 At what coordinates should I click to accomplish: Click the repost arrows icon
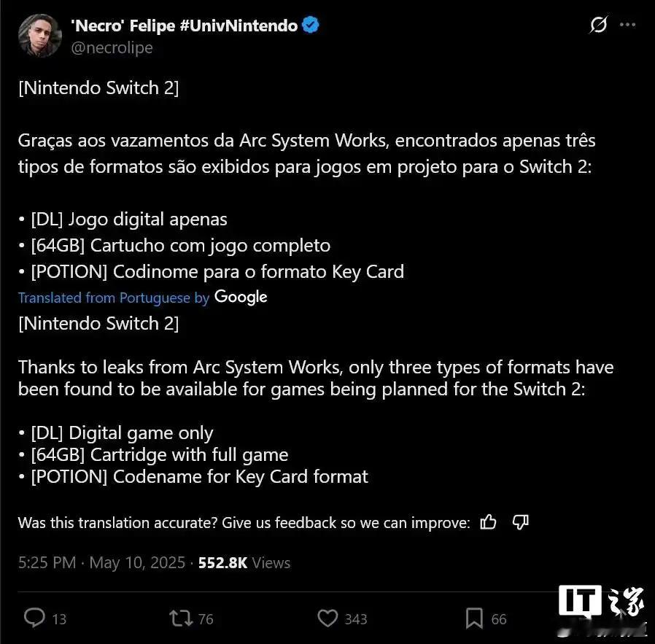pos(180,618)
